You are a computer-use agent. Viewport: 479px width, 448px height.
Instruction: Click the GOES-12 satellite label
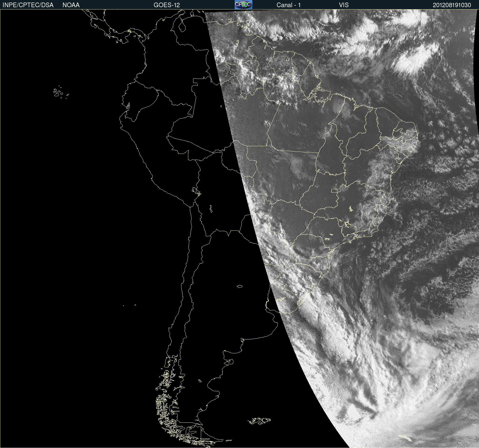[x=167, y=5]
